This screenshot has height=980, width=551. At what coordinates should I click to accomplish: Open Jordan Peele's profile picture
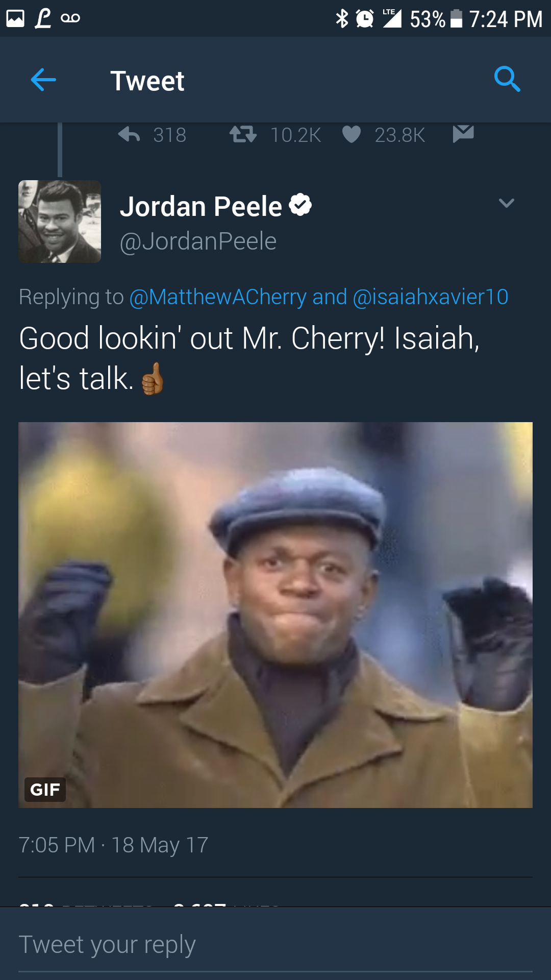pyautogui.click(x=60, y=222)
